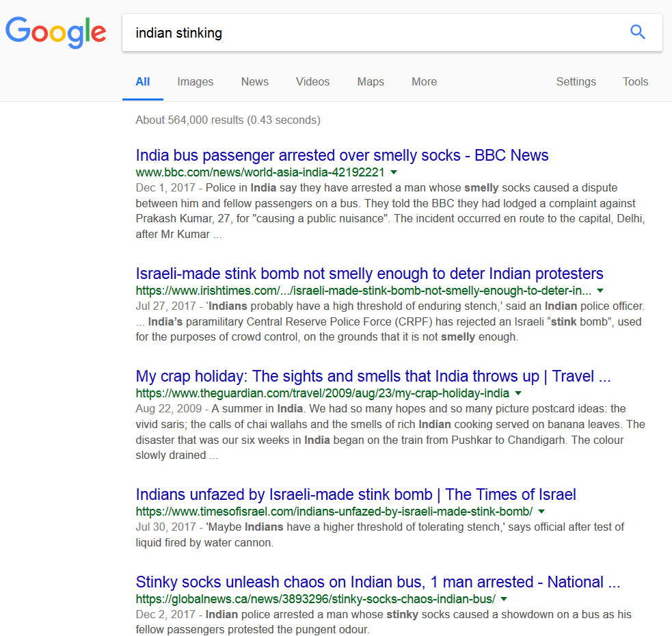Expand dropdown arrow next to theguardian.com URL
This screenshot has width=672, height=636.
(518, 393)
